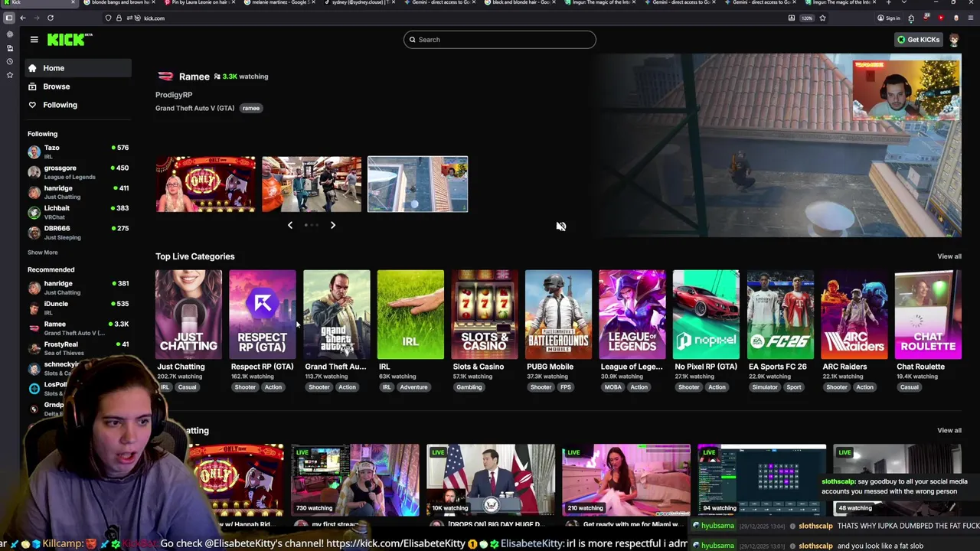Open ARC Raiders category card
980x551 pixels.
tap(854, 315)
